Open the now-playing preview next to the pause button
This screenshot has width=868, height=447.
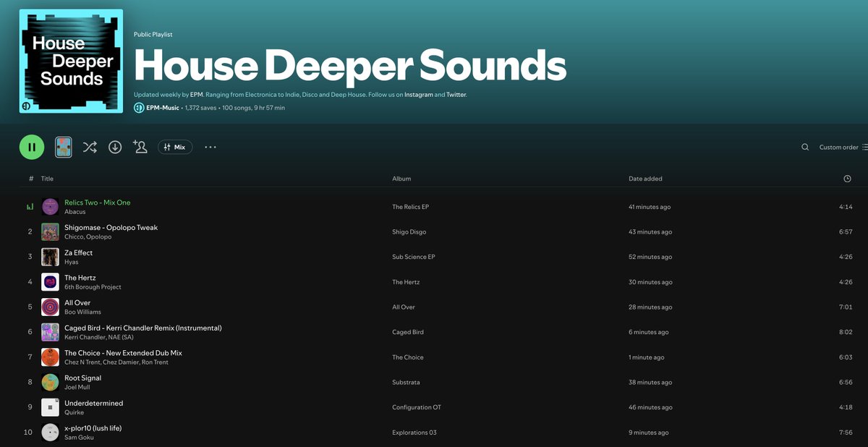point(64,147)
